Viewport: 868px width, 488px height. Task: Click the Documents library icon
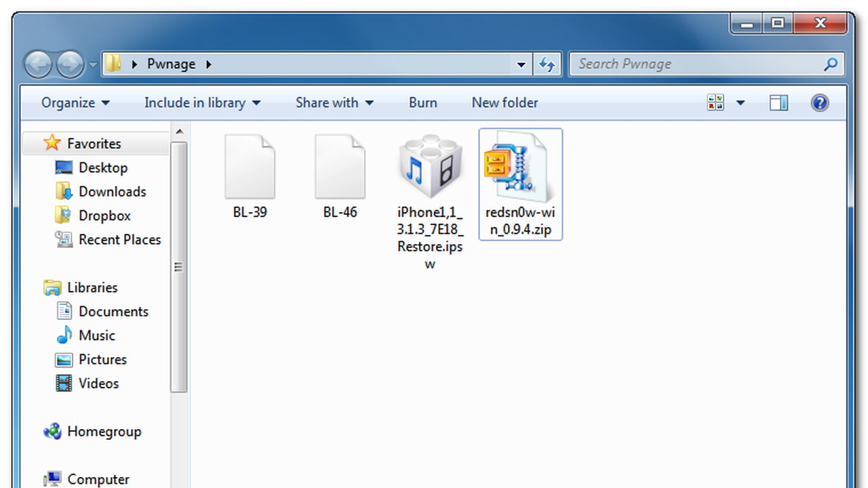[x=64, y=311]
